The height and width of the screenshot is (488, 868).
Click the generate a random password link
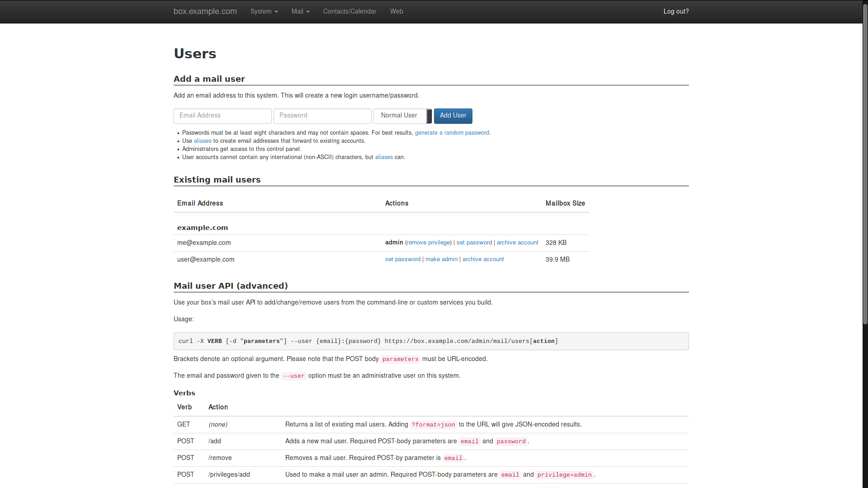point(452,133)
